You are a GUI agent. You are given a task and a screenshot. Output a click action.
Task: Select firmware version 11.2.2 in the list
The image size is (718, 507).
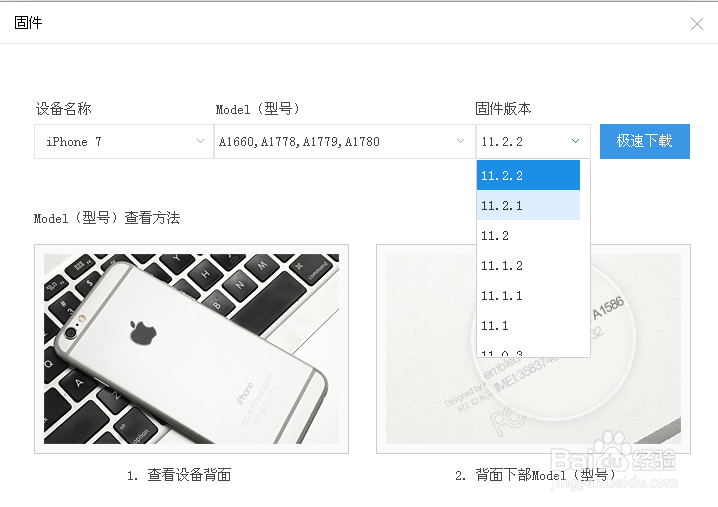pyautogui.click(x=528, y=175)
